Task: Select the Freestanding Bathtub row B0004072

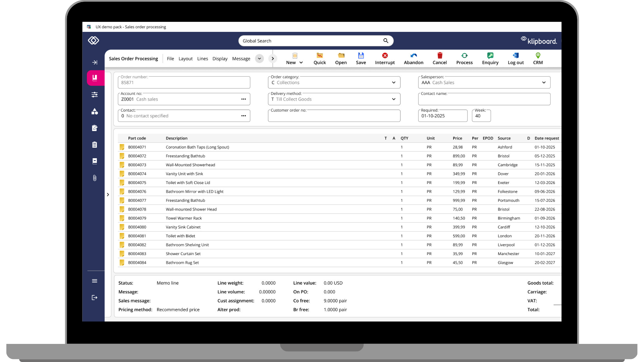Action: [x=185, y=156]
